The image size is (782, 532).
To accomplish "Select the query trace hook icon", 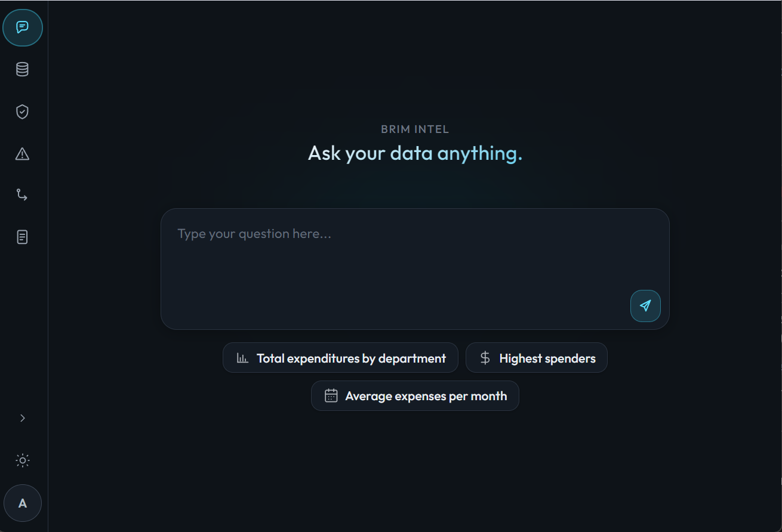I will click(x=22, y=194).
